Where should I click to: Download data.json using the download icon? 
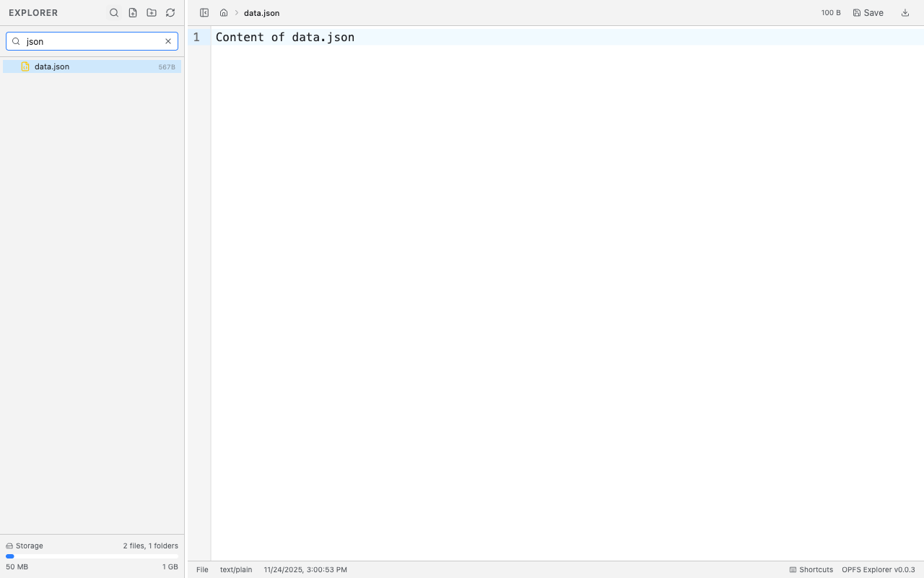tap(905, 12)
